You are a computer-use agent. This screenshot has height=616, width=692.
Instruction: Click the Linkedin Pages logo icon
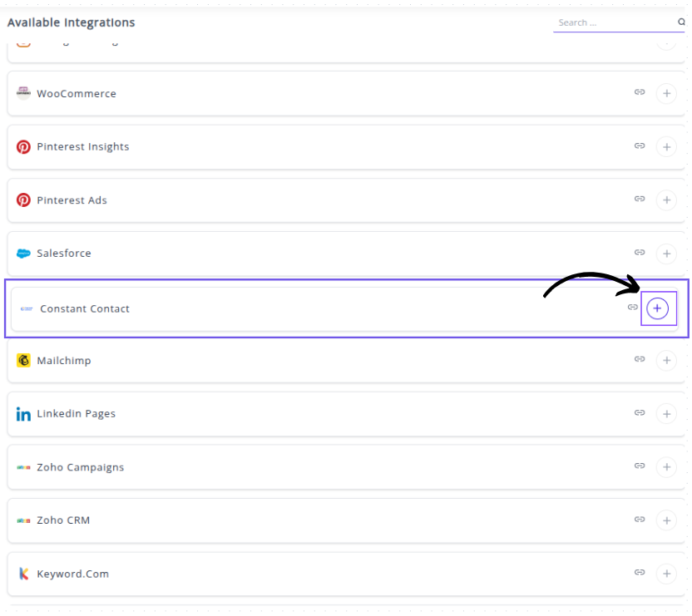[x=23, y=414]
